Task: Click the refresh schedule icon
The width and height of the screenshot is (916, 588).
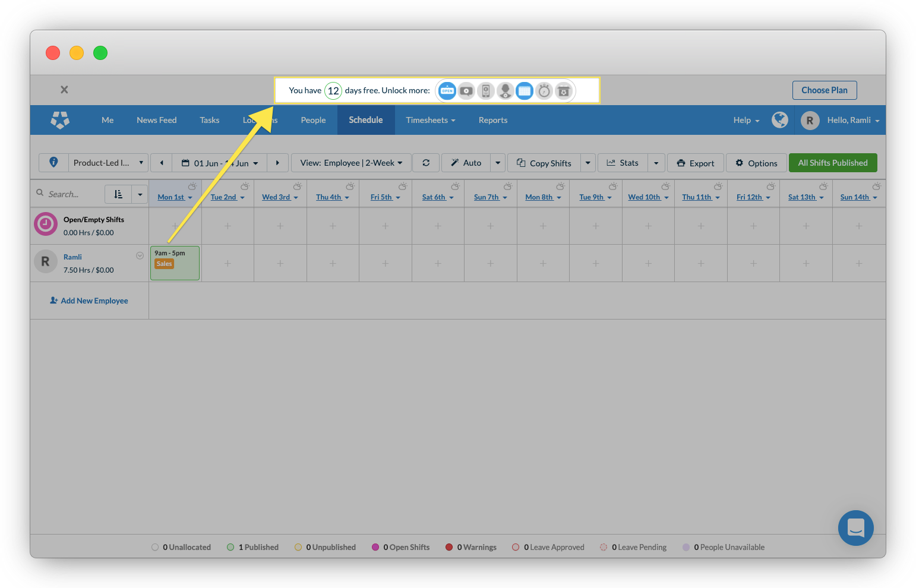Action: [426, 163]
